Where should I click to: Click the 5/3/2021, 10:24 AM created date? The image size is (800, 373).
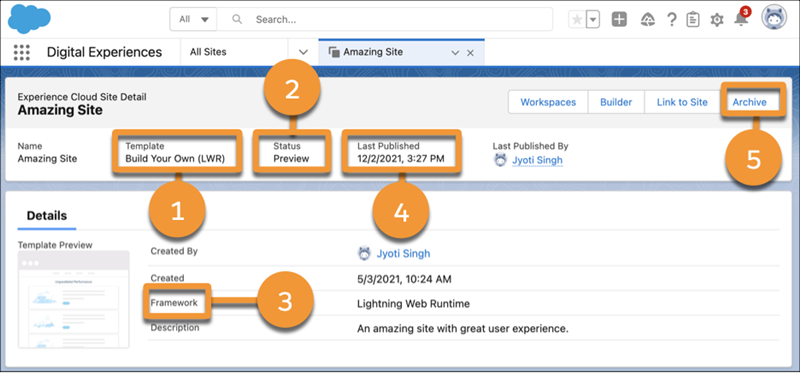coord(404,279)
